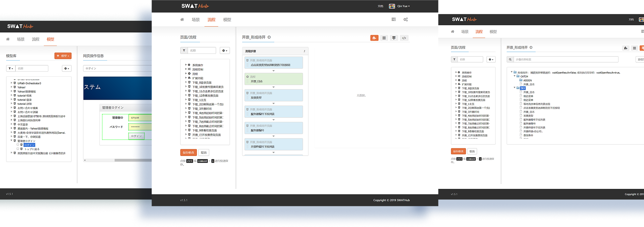Click the orange + 模型 button
The image size is (644, 227).
[63, 56]
